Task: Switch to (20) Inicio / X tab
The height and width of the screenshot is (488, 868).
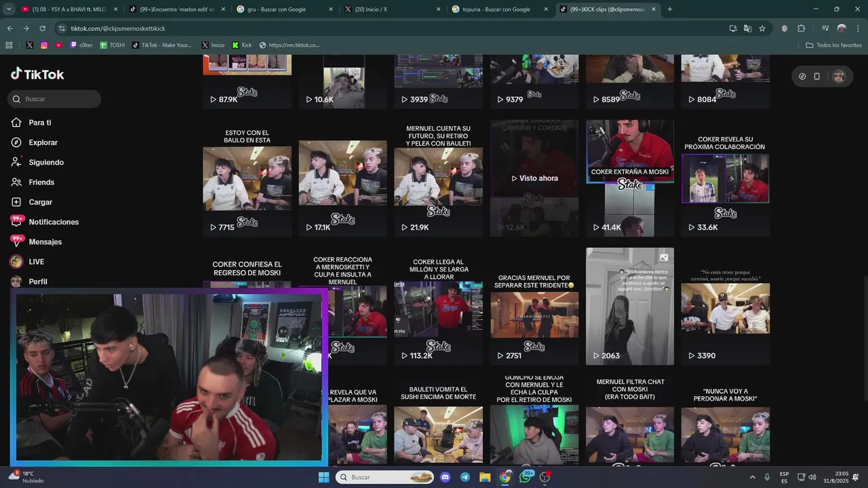Action: coord(393,9)
